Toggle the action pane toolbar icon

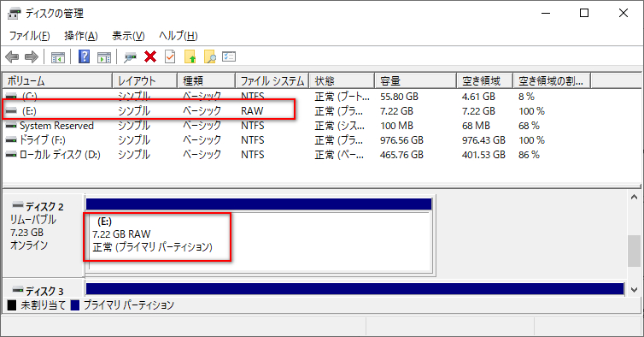[104, 57]
